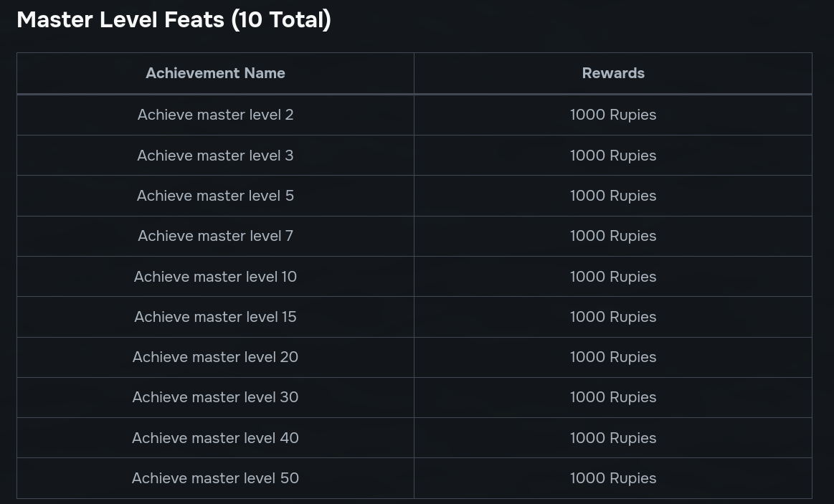The image size is (834, 504).
Task: Select the Achieve master level 50 cell
Action: pos(215,478)
